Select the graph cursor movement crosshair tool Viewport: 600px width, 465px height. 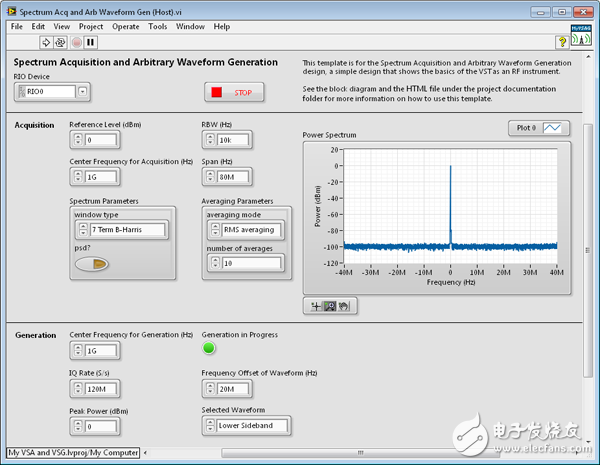[x=314, y=306]
